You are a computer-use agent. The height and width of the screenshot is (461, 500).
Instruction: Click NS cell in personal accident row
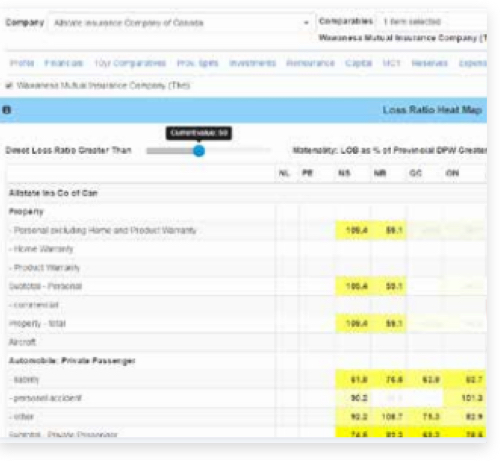pyautogui.click(x=353, y=398)
